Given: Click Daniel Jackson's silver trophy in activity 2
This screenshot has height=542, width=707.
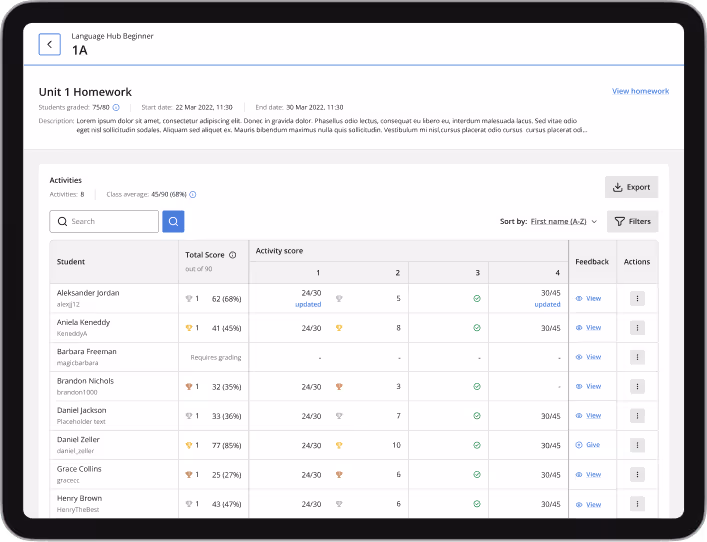Looking at the screenshot, I should pyautogui.click(x=339, y=416).
